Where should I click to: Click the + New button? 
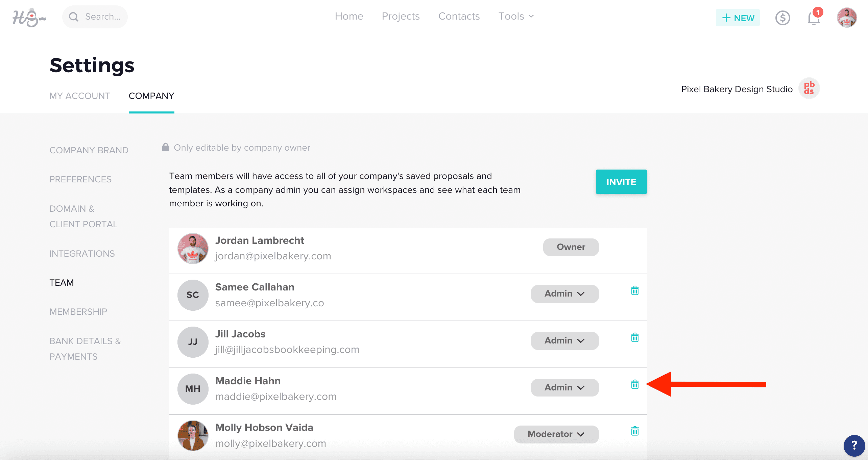coord(738,18)
